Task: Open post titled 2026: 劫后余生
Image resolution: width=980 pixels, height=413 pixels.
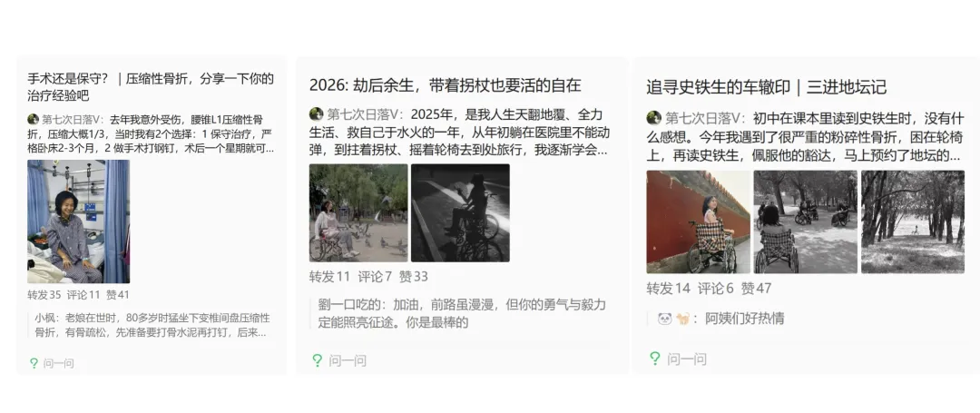Action: [445, 85]
